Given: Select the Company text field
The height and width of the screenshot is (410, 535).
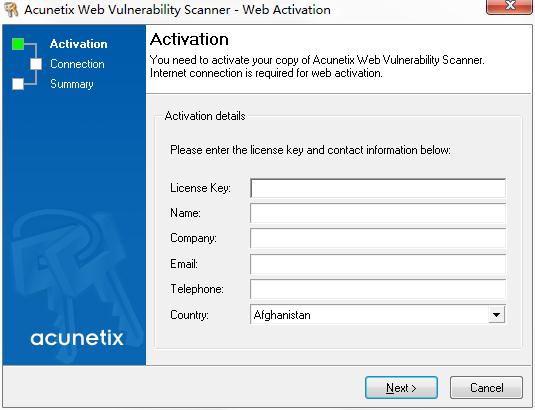Looking at the screenshot, I should click(x=378, y=238).
